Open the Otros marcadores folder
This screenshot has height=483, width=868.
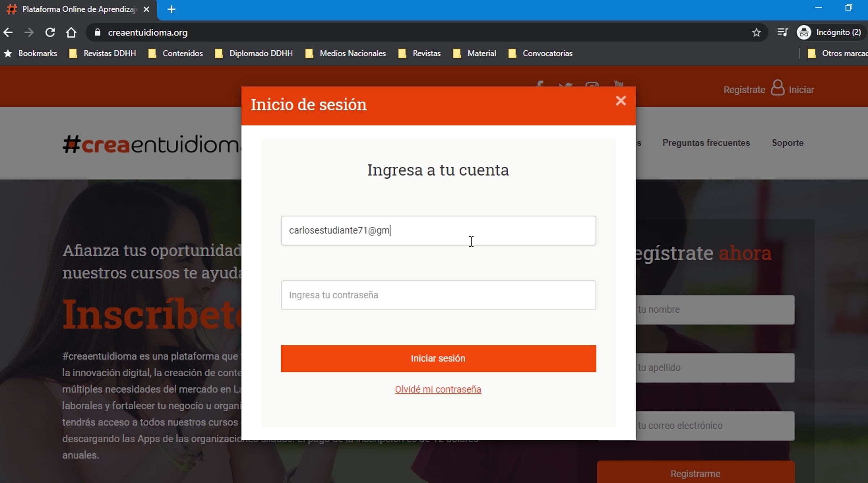[838, 53]
